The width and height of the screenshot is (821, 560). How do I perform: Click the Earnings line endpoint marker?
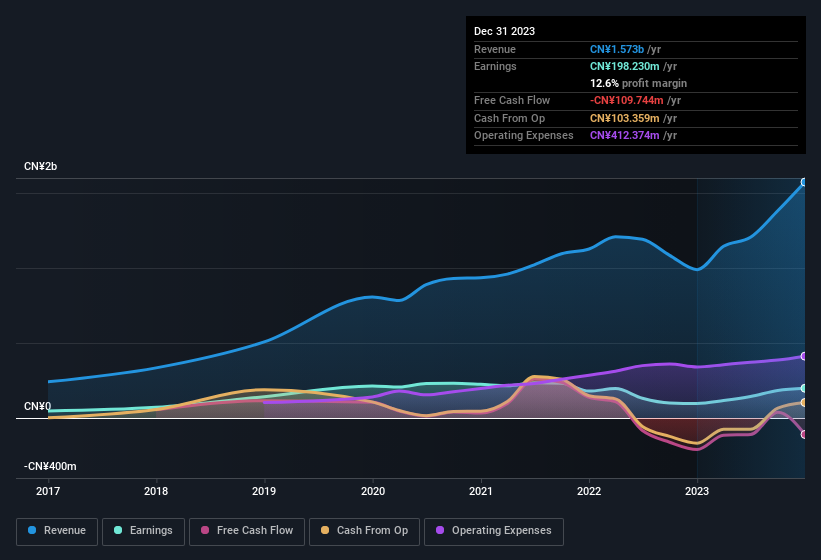[x=804, y=388]
